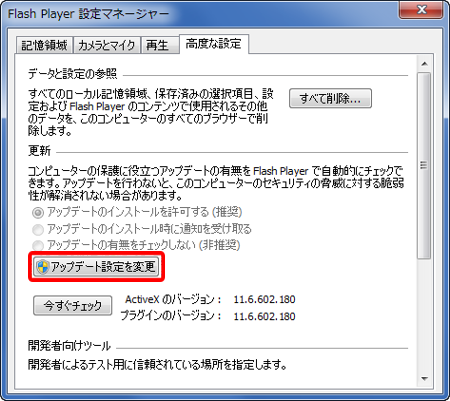Viewport: 450px width, 401px height.
Task: Switch to the 記憶領域 tab
Action: pos(44,45)
